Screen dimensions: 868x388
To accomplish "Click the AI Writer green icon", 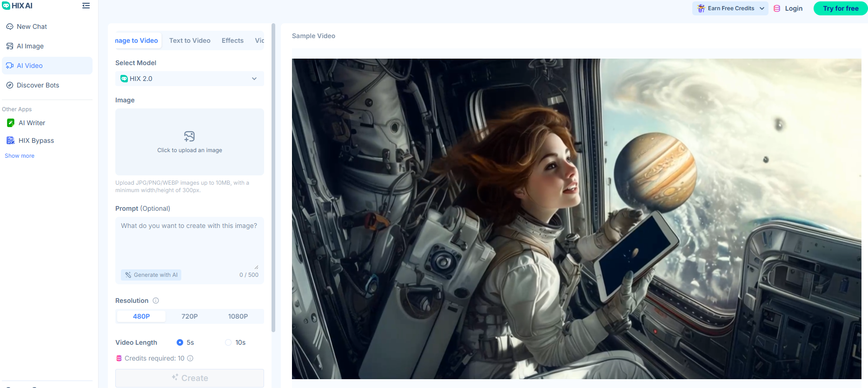I will (11, 123).
